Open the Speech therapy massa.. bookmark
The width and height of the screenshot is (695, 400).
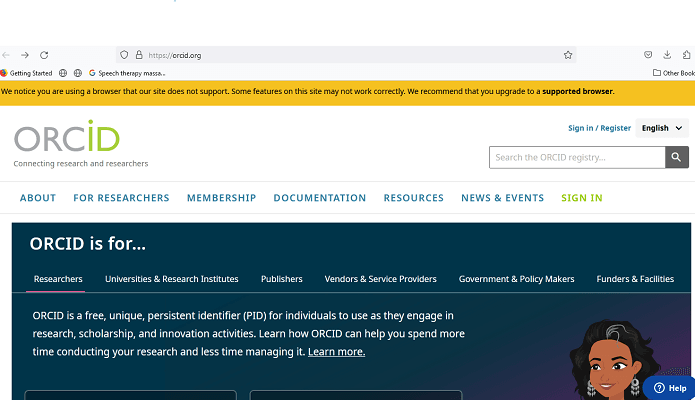click(127, 73)
